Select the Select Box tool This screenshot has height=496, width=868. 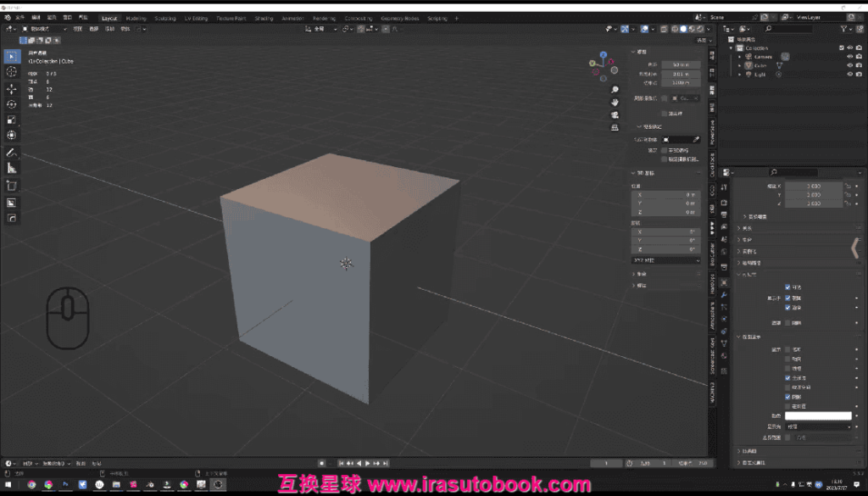click(12, 56)
